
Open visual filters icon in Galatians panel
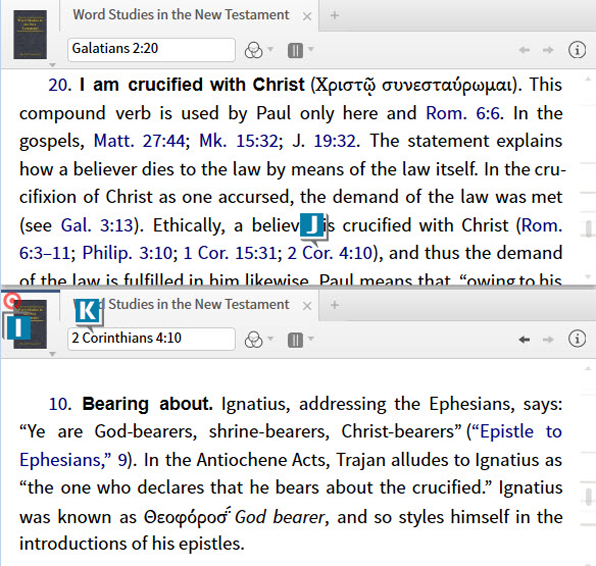click(254, 50)
